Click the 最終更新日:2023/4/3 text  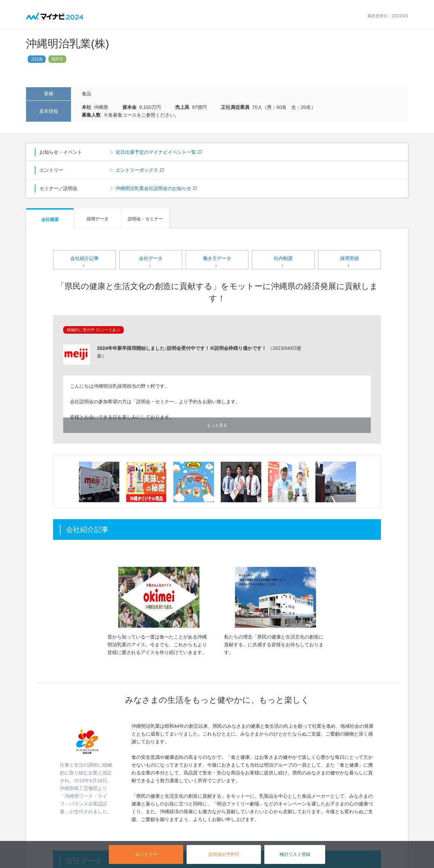click(387, 16)
